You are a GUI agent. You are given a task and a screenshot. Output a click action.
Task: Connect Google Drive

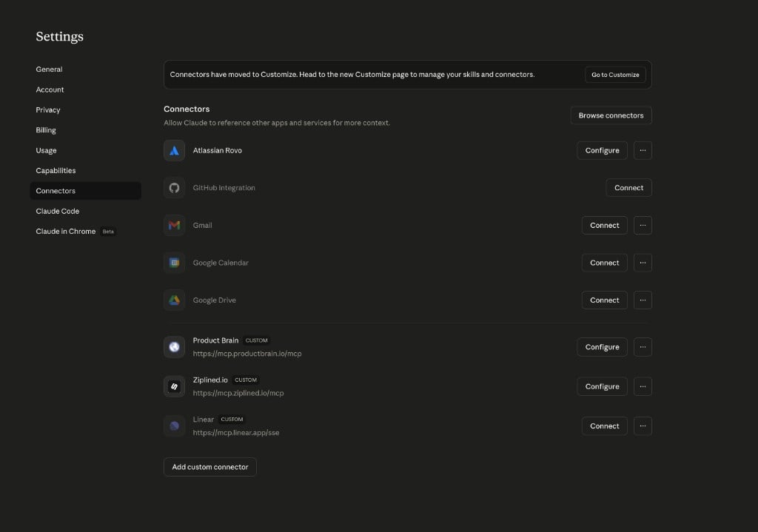604,300
